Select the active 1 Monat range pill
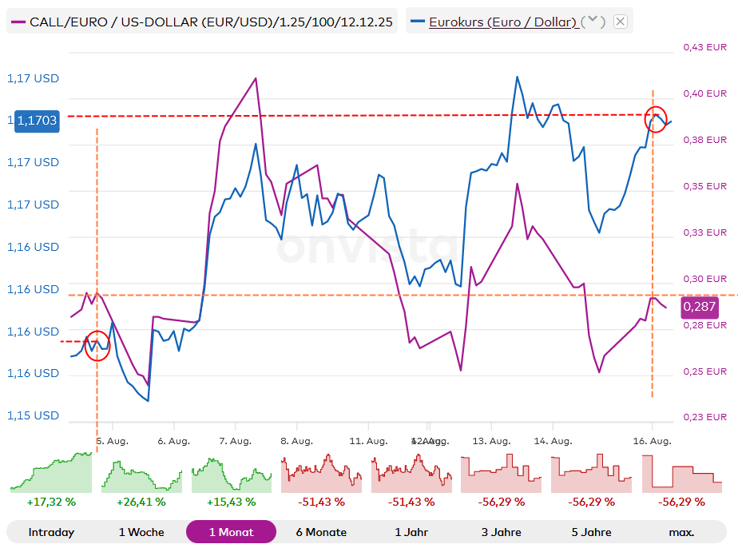This screenshot has width=738, height=560. click(x=231, y=532)
